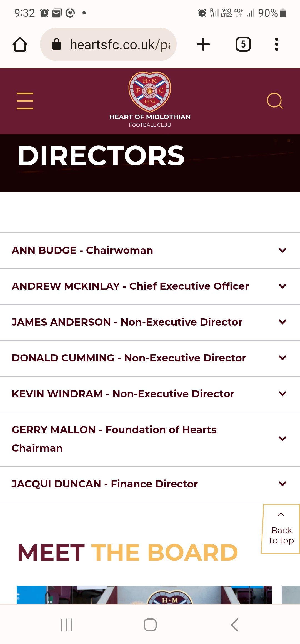Screen dimensions: 300x644
Task: Open the site hamburger menu
Action: pos(25,101)
